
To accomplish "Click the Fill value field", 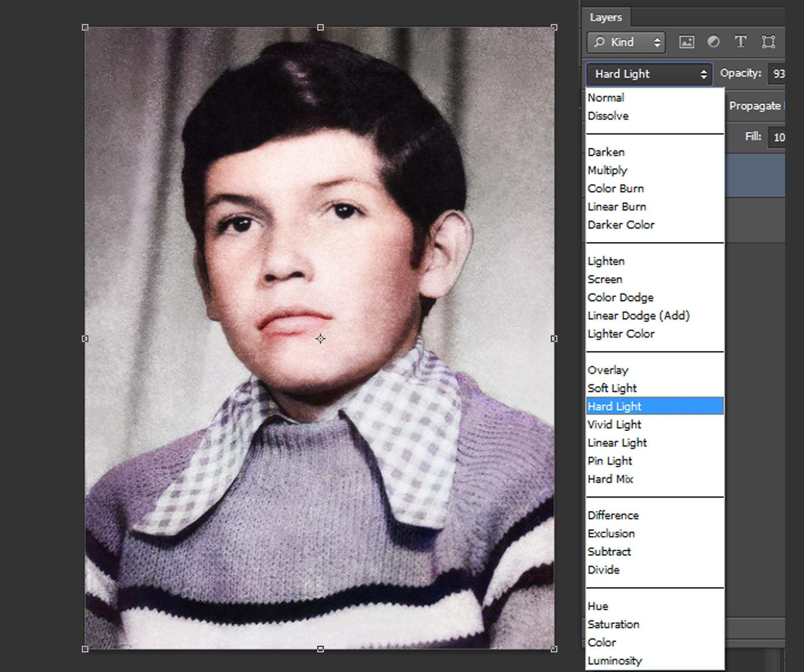I will coord(777,137).
